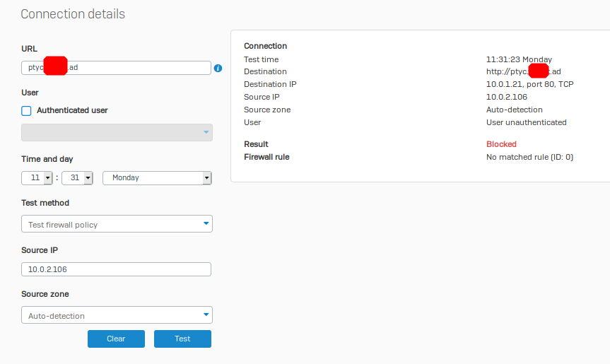Click the test time value 11:31:23 Monday
610x364 pixels.
519,59
